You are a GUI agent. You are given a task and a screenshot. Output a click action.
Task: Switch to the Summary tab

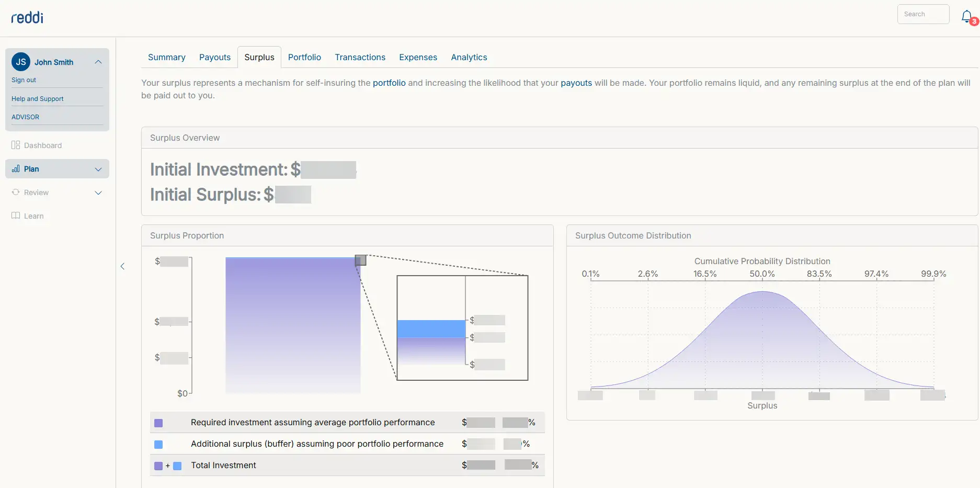pyautogui.click(x=166, y=57)
